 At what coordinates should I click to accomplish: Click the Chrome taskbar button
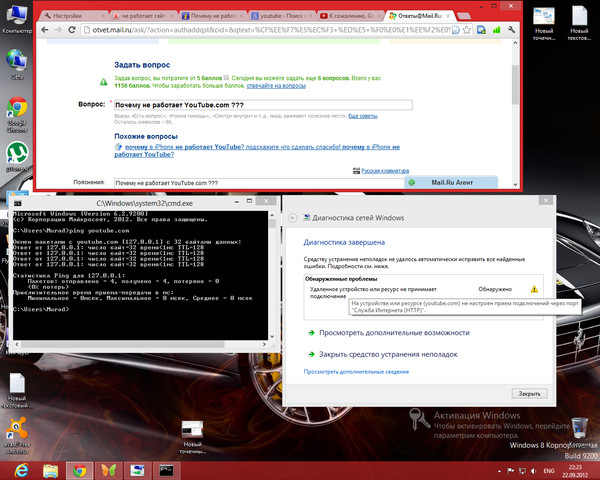[80, 470]
